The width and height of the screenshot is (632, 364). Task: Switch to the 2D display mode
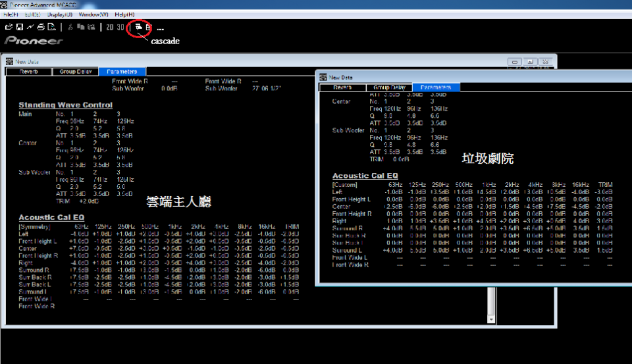pyautogui.click(x=110, y=27)
